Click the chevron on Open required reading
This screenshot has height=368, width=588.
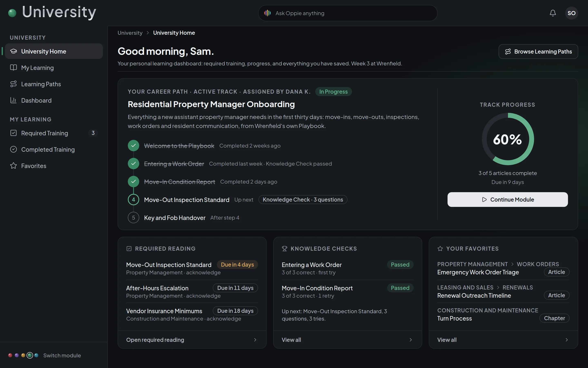click(x=255, y=340)
